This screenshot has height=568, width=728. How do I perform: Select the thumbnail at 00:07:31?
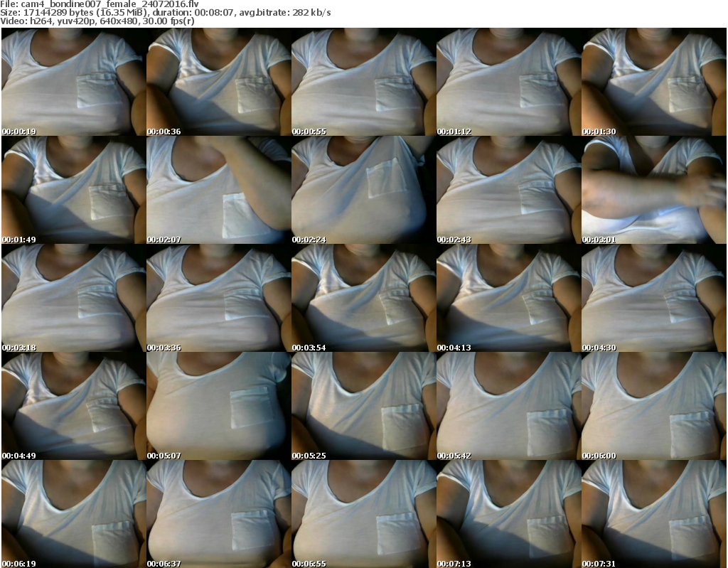654,514
